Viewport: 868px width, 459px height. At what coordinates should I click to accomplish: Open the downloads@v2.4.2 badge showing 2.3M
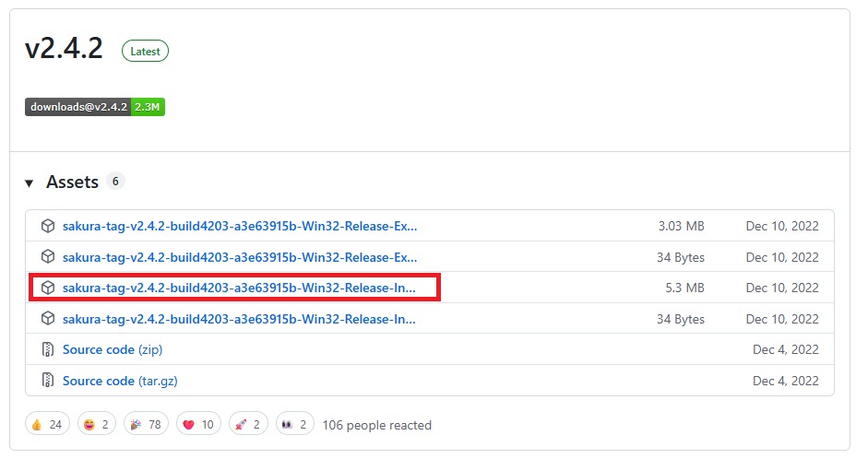(95, 107)
